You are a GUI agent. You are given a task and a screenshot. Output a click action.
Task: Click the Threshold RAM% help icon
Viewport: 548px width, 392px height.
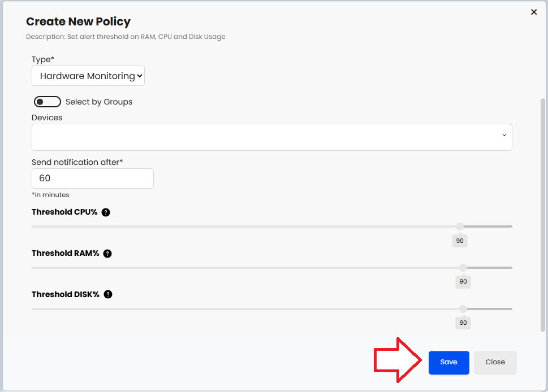(107, 254)
